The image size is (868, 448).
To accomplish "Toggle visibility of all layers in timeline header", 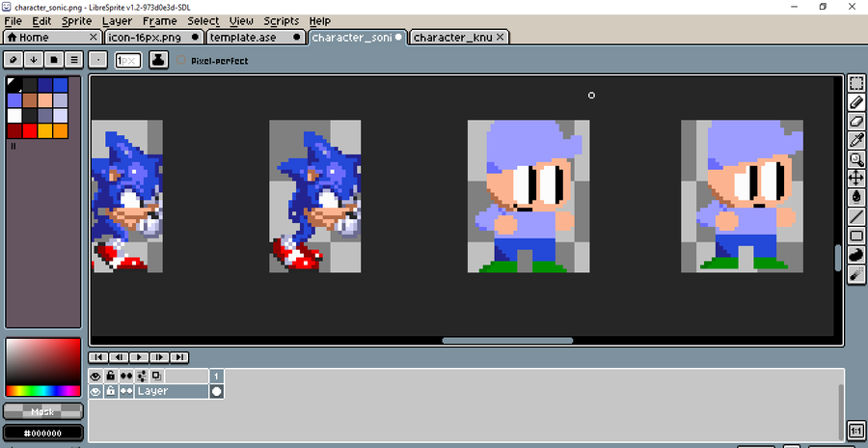I will pyautogui.click(x=95, y=376).
